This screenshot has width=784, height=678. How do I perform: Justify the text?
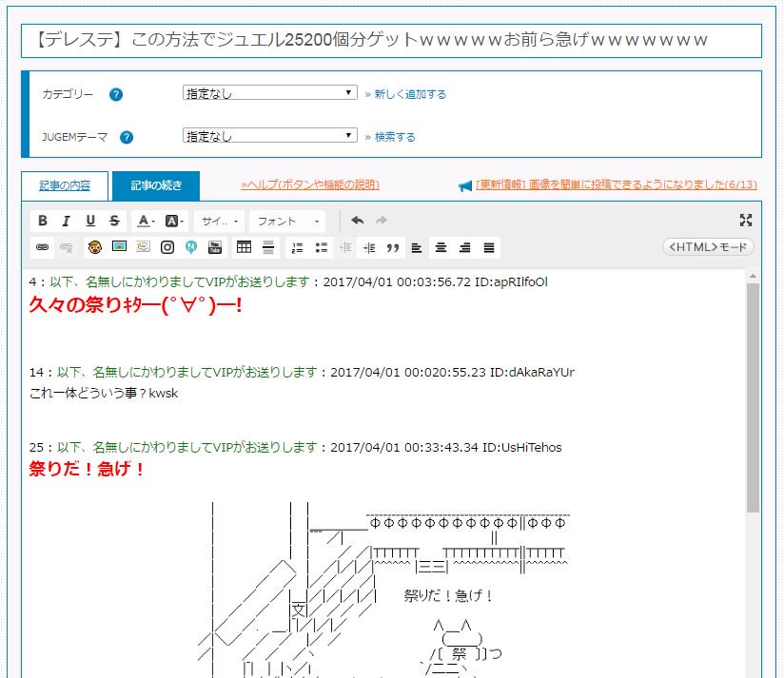tap(489, 247)
